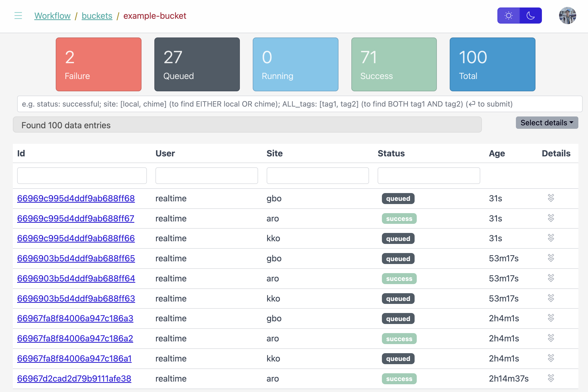Click site 'kko' in row ending ff66
588x392 pixels.
273,238
